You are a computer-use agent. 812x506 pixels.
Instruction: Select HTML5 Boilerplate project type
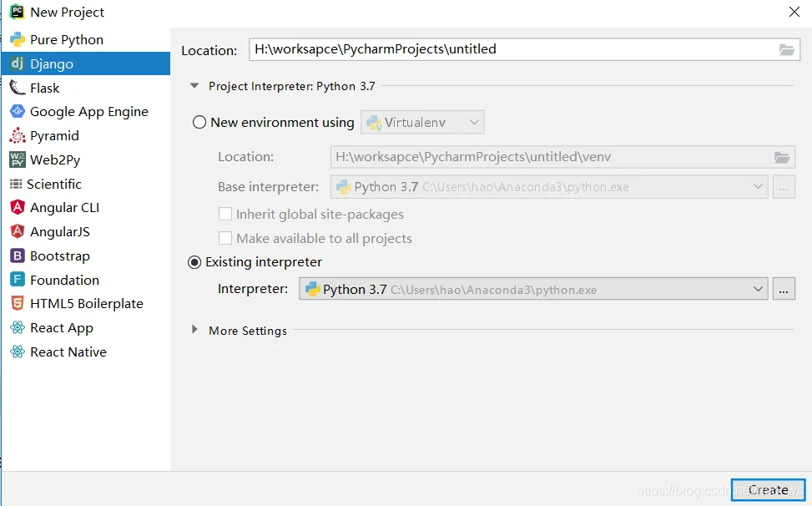coord(87,303)
